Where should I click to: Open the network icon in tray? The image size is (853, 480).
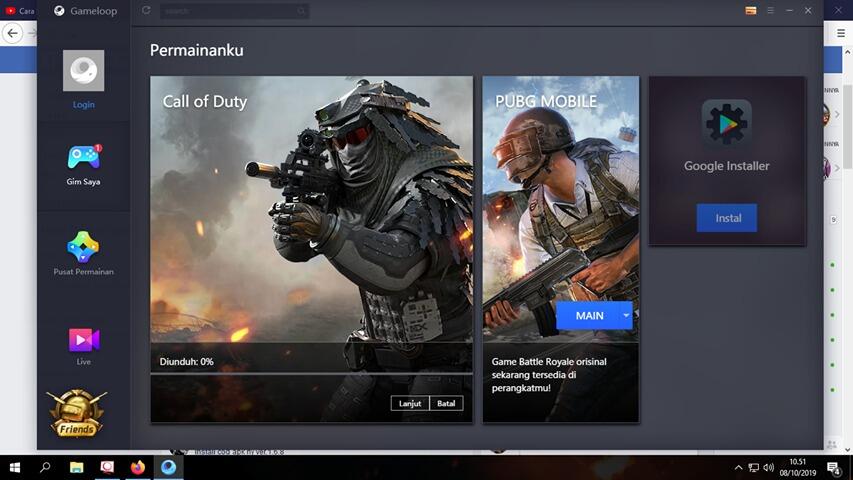753,467
